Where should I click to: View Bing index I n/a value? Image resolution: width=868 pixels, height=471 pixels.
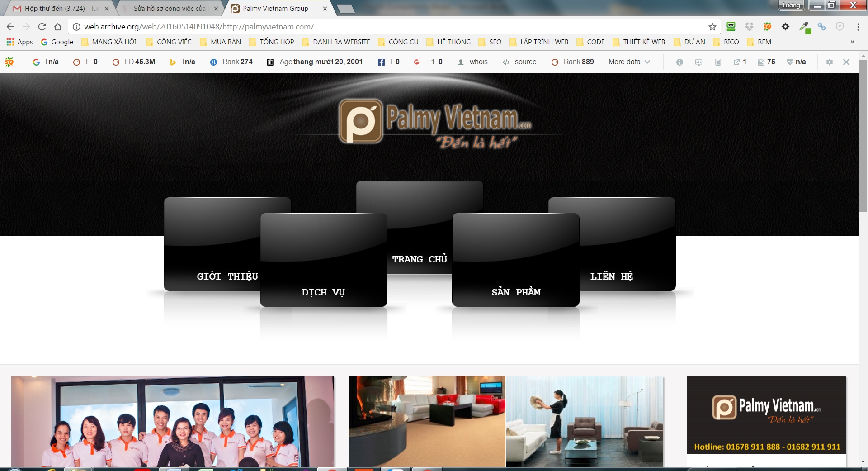pyautogui.click(x=182, y=62)
